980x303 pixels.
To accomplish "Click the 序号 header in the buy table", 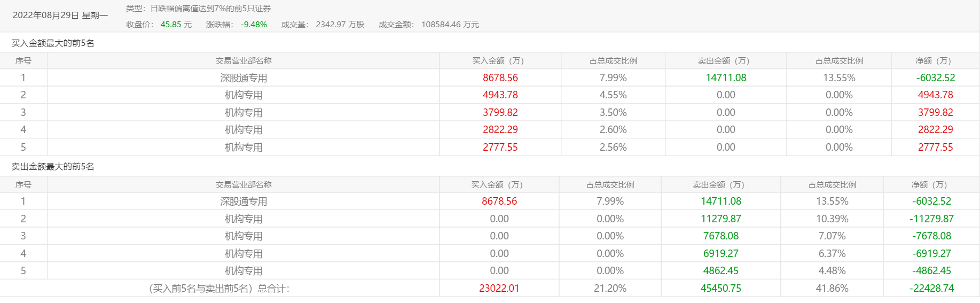I will point(23,61).
